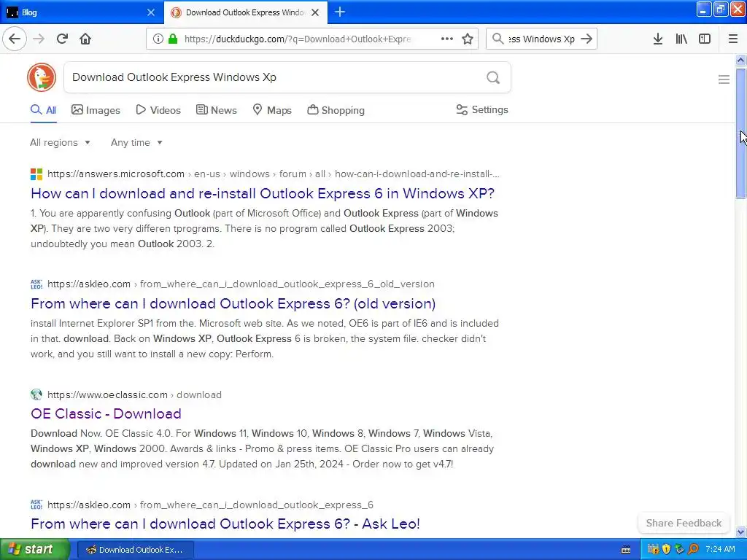Switch to Shopping results

[336, 110]
